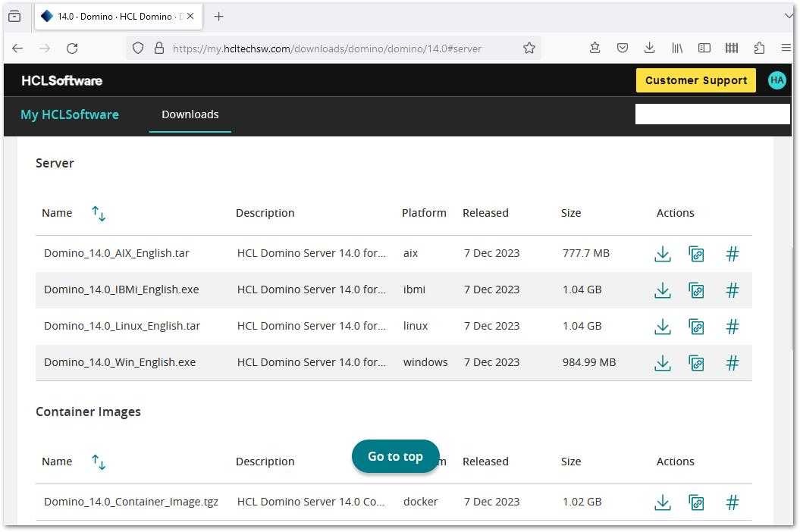
Task: Sort Container Images table by Name
Action: tap(99, 462)
